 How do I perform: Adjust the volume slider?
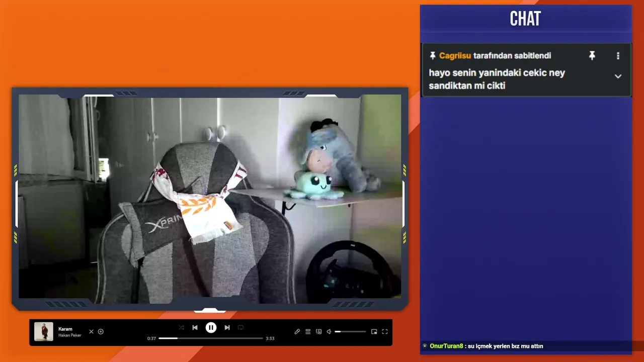click(x=350, y=332)
